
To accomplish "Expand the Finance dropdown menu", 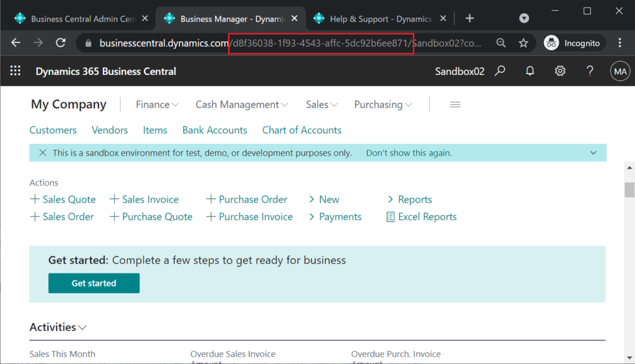I will [157, 104].
